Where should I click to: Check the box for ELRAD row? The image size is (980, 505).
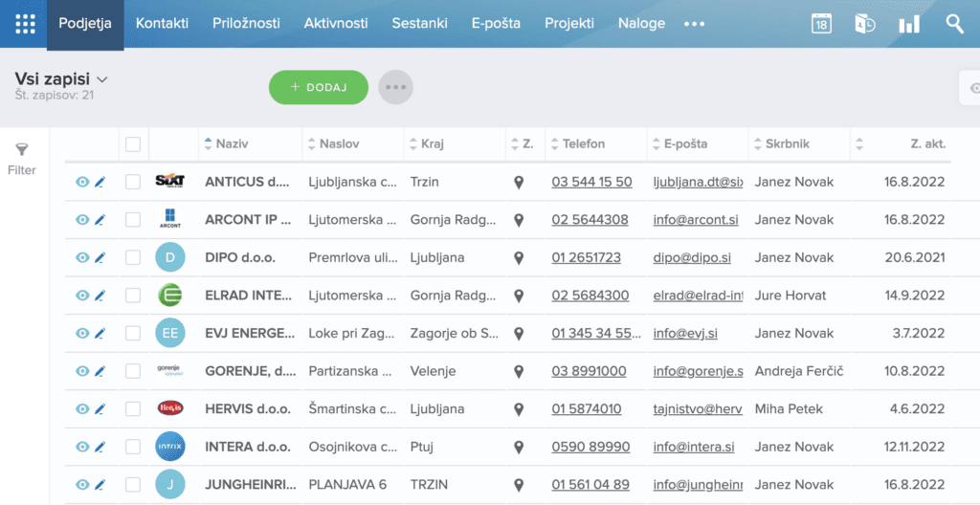click(133, 296)
